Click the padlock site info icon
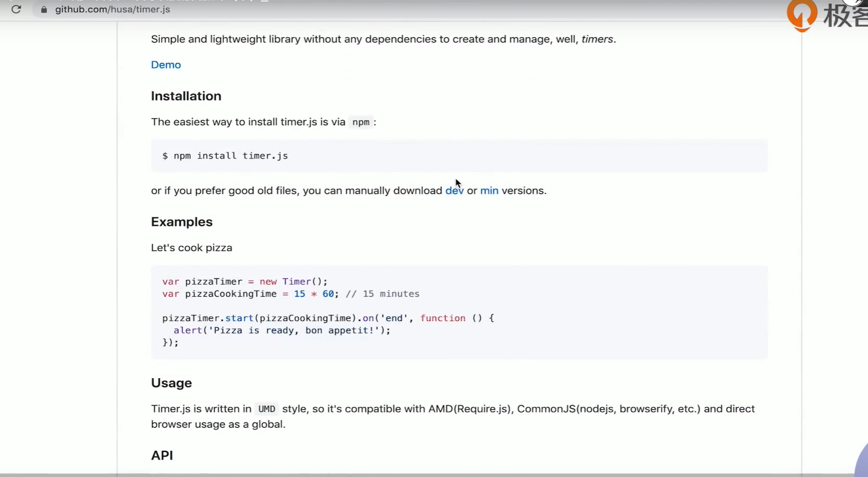 tap(44, 9)
